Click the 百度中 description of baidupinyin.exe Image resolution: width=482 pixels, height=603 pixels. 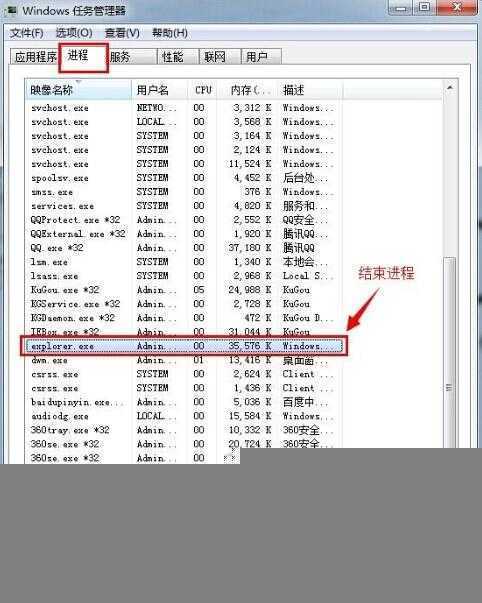click(x=305, y=402)
